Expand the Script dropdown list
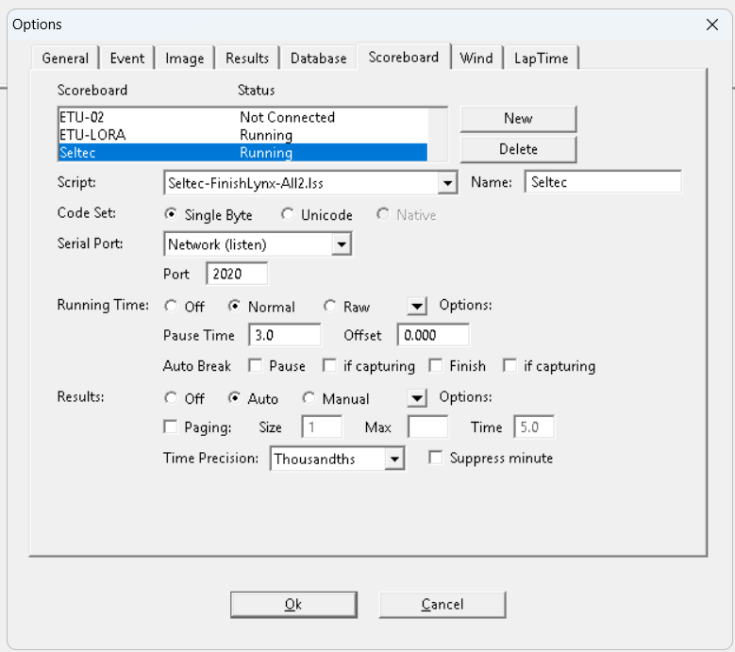 (x=447, y=183)
